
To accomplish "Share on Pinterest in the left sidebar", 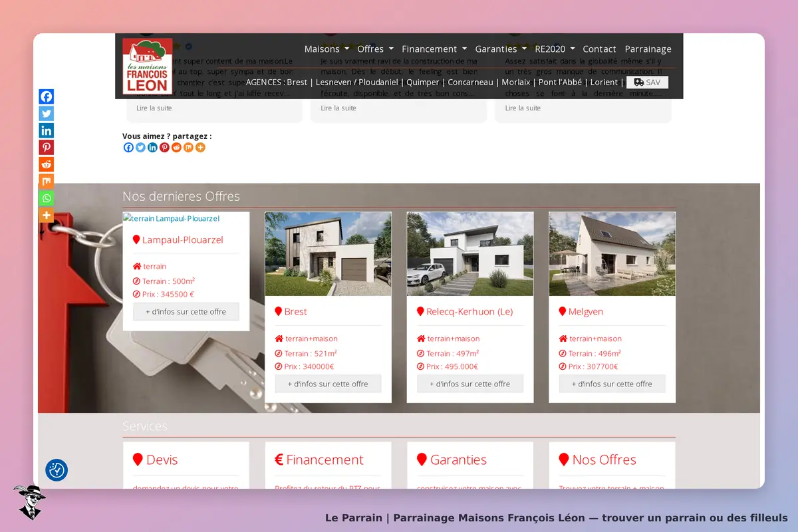I will 46,148.
